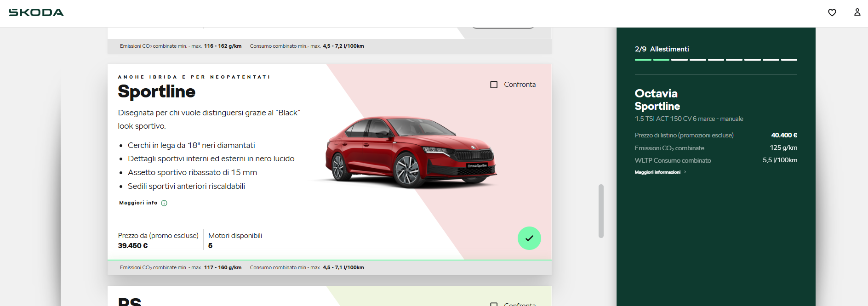The image size is (868, 306).
Task: Click the Motori disponibili label
Action: 235,236
